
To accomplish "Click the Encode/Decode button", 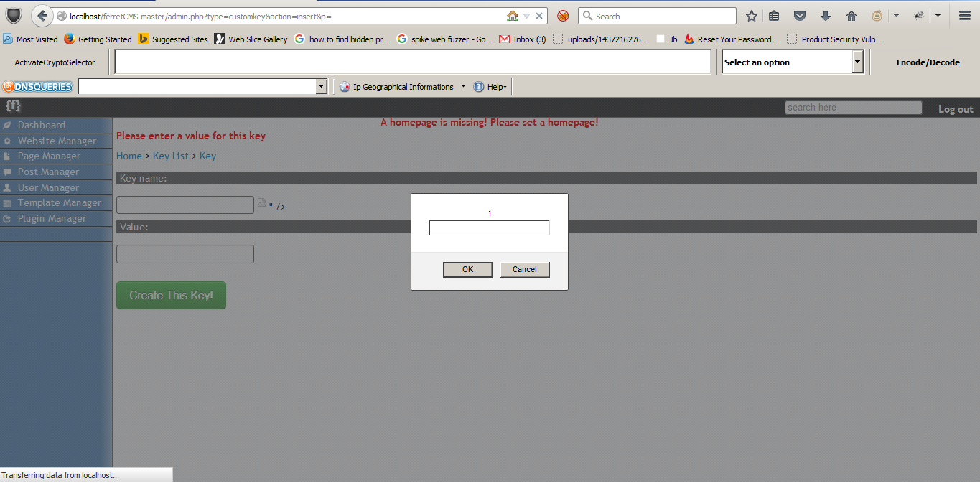I will [928, 62].
